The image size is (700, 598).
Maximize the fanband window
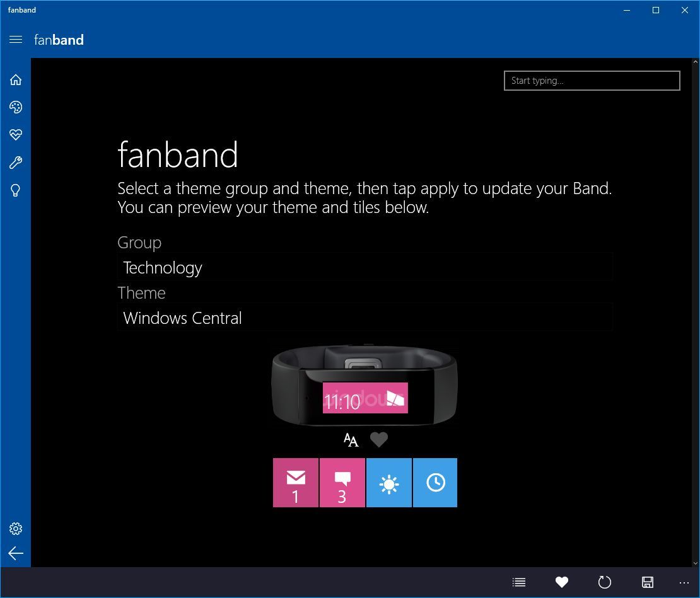(x=656, y=10)
